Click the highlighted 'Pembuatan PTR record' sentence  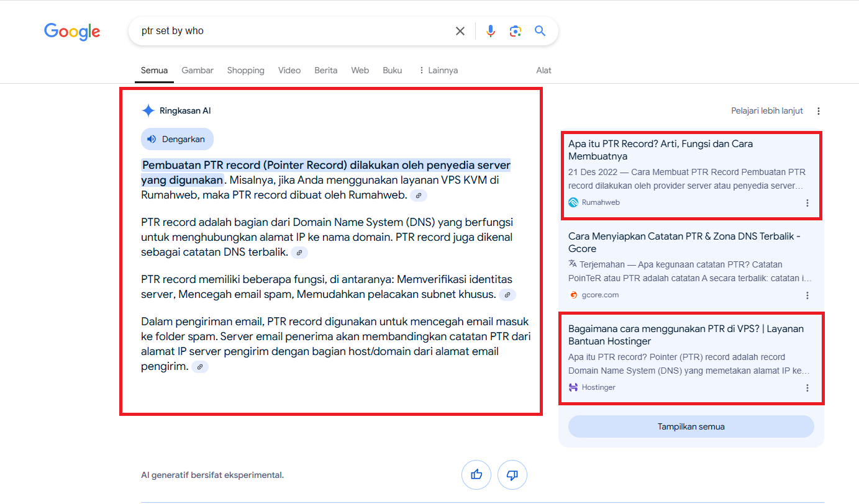point(326,173)
